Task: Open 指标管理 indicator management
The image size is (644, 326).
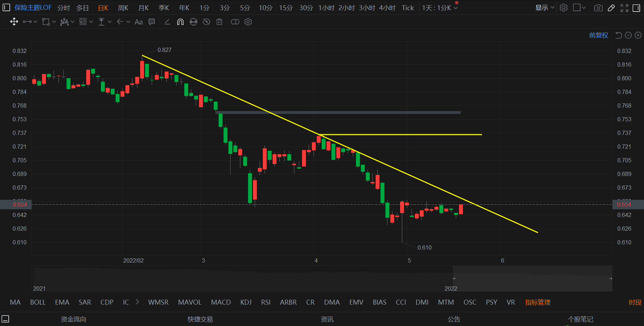Action: [x=538, y=302]
